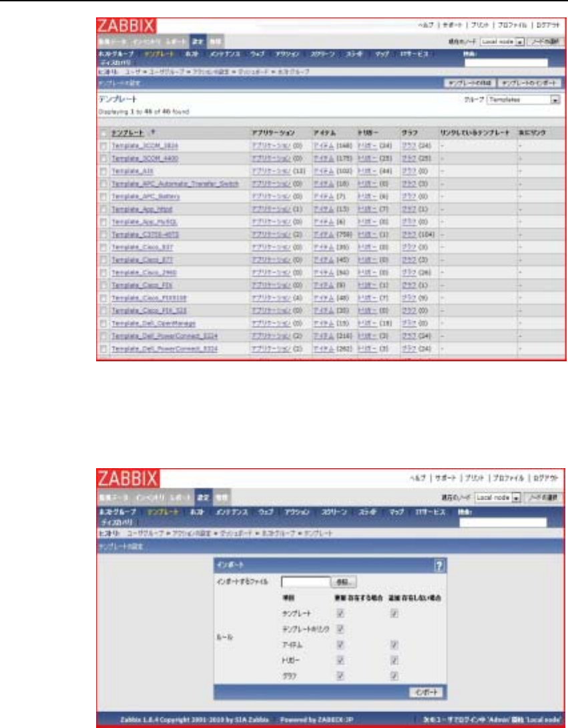568x728 pixels.
Task: Open Template_3COM_4400 template link
Action: [145, 158]
